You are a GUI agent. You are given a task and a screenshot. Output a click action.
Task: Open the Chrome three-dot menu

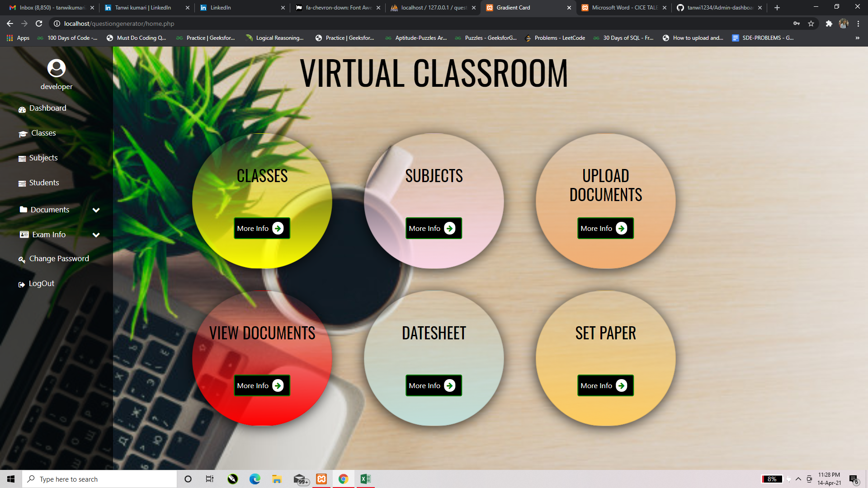click(858, 23)
